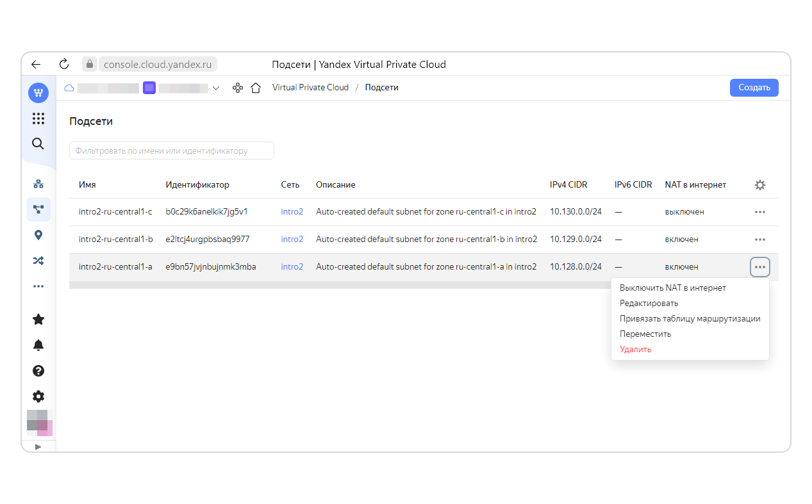Open actions menu for intro2-ru-central1-b
The height and width of the screenshot is (504, 812).
coord(759,240)
